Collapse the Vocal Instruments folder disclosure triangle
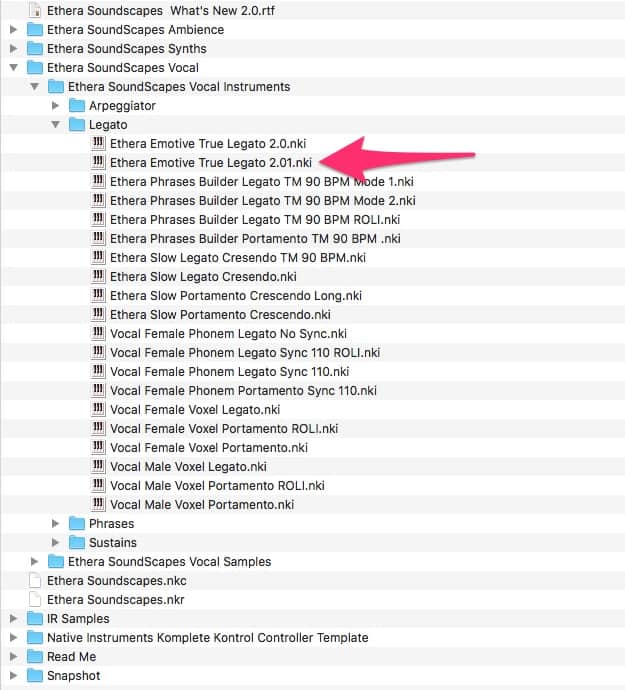Screen dimensions: 625x690 35,87
